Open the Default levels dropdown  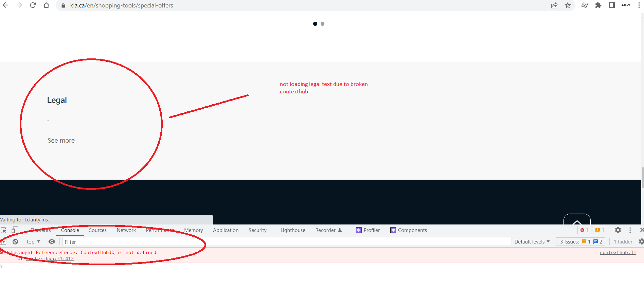(x=532, y=241)
